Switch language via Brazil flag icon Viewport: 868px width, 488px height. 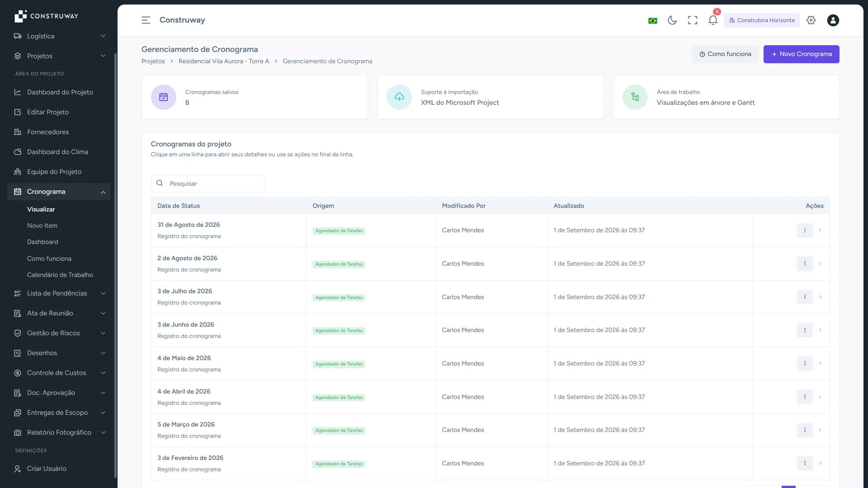pos(652,20)
